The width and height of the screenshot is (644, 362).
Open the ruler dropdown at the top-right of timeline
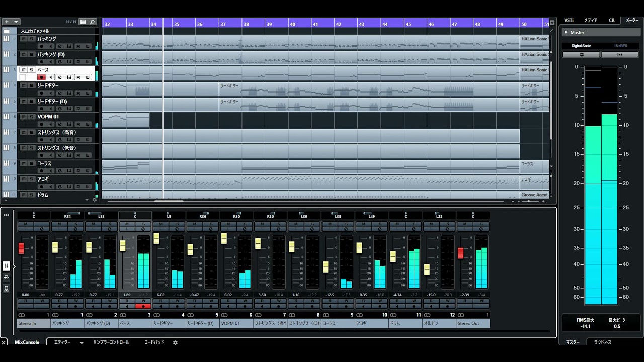click(x=552, y=23)
